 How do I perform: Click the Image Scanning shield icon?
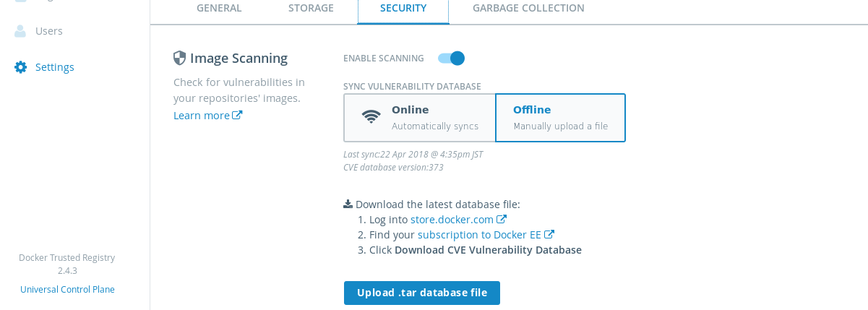[x=180, y=58]
